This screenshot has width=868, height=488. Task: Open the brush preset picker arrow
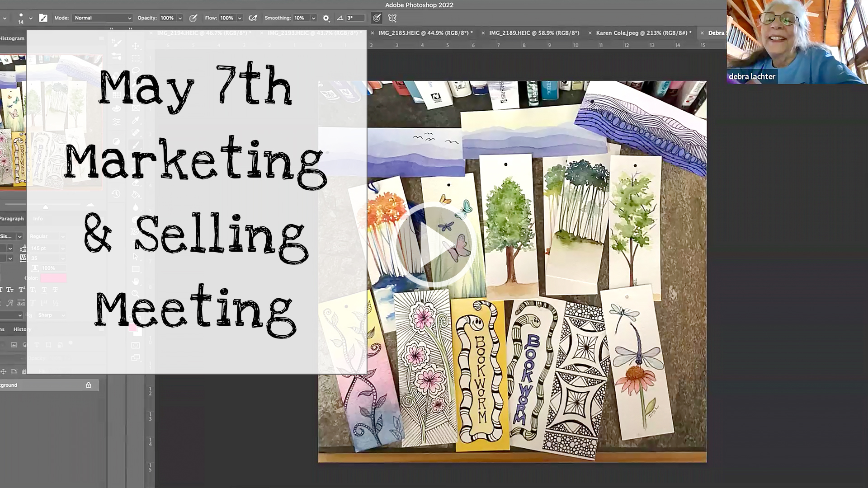tap(31, 18)
